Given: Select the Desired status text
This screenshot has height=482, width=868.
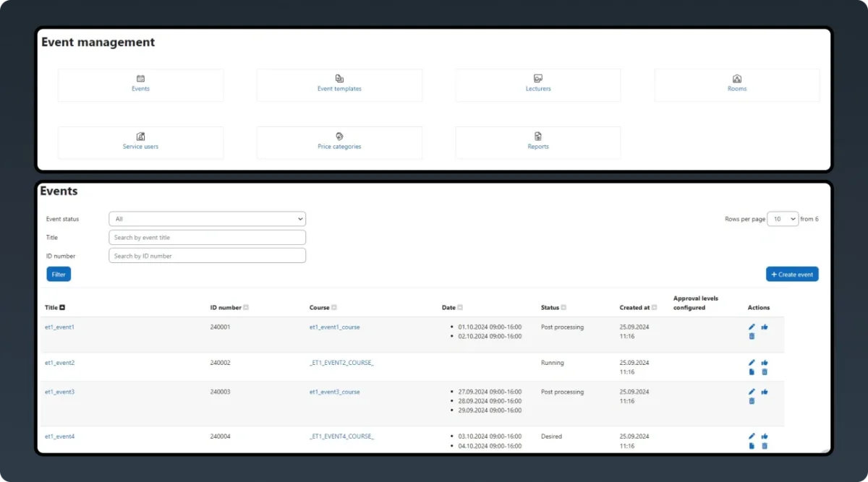Looking at the screenshot, I should [x=551, y=436].
